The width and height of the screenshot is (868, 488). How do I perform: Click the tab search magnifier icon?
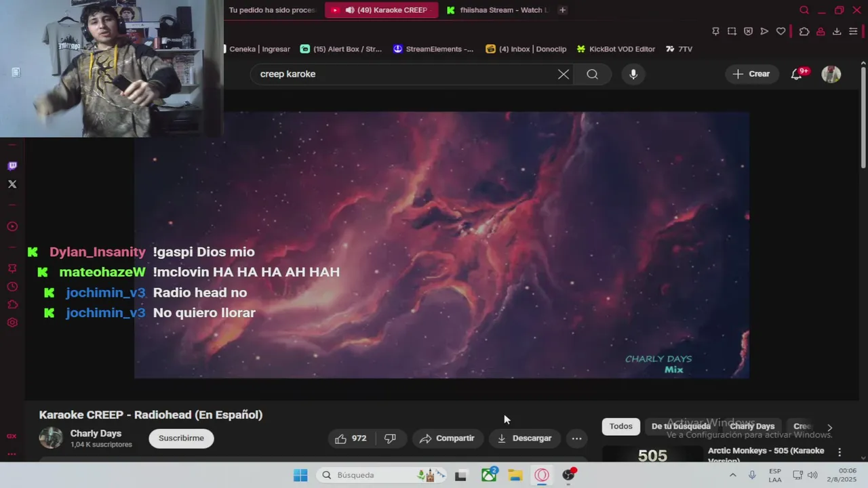[804, 10]
